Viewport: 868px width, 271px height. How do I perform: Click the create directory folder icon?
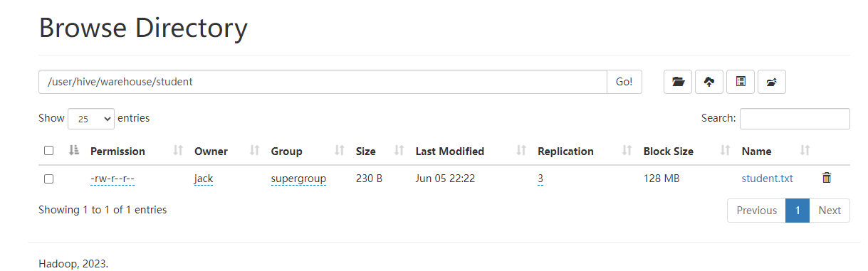point(678,82)
